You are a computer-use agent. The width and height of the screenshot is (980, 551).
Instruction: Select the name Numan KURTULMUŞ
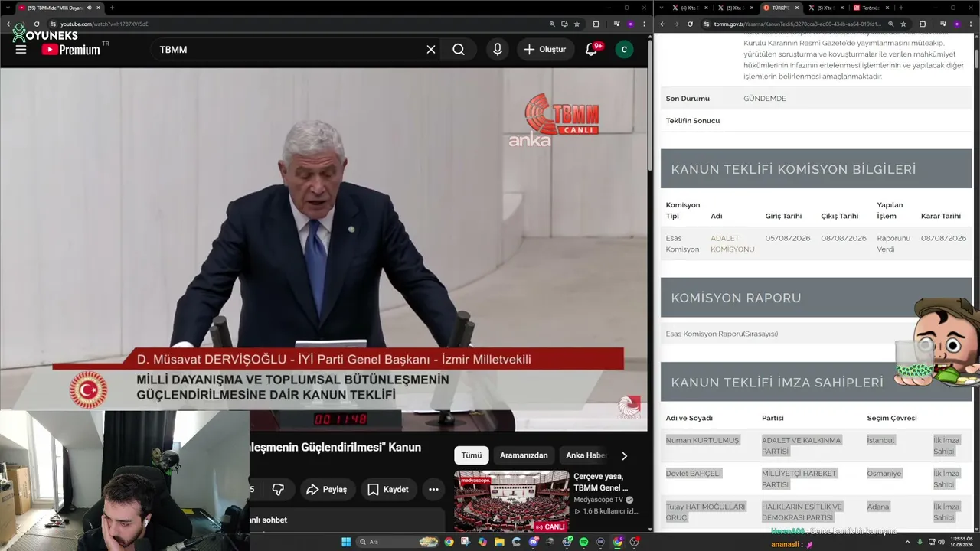point(703,440)
